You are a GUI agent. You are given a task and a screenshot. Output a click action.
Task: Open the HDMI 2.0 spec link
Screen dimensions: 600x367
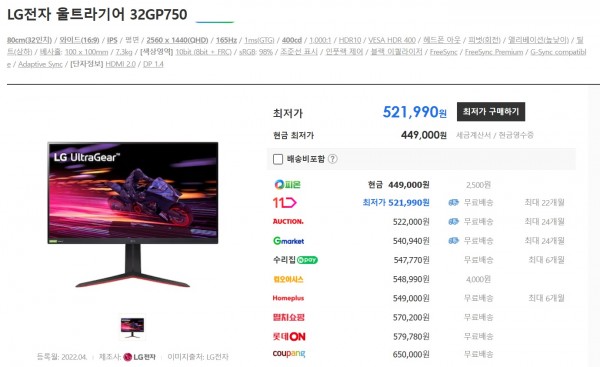[x=121, y=64]
